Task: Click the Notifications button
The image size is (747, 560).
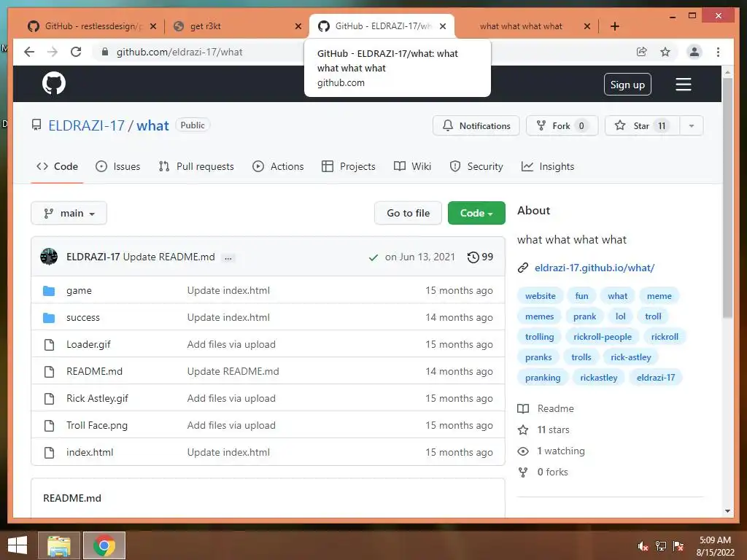Action: click(x=476, y=125)
